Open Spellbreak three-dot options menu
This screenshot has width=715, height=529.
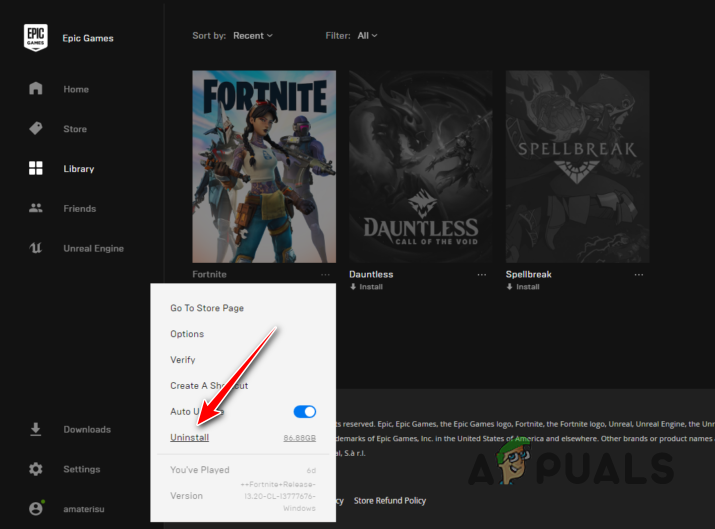[x=639, y=275]
